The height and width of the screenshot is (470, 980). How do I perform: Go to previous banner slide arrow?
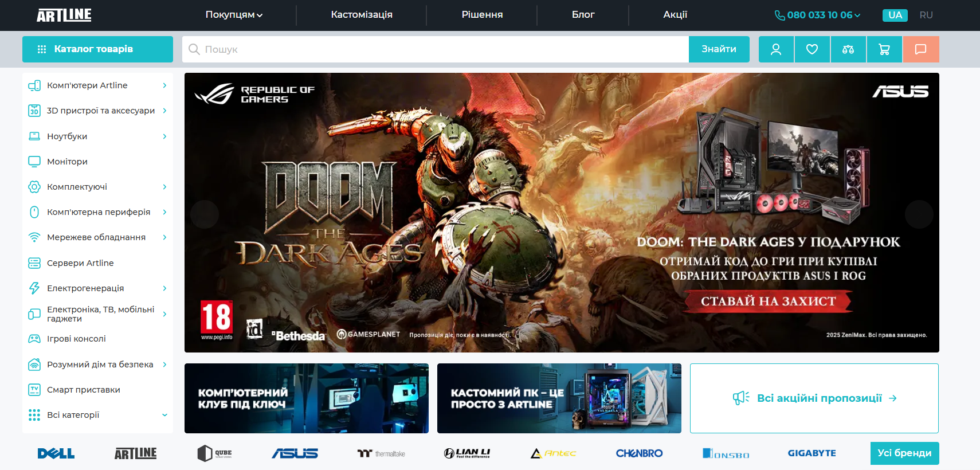pos(205,214)
